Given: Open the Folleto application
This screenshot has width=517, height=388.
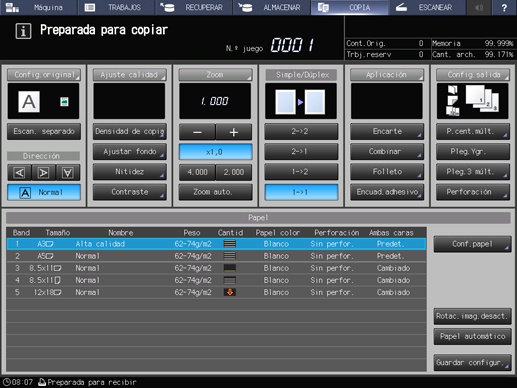Looking at the screenshot, I should [387, 172].
